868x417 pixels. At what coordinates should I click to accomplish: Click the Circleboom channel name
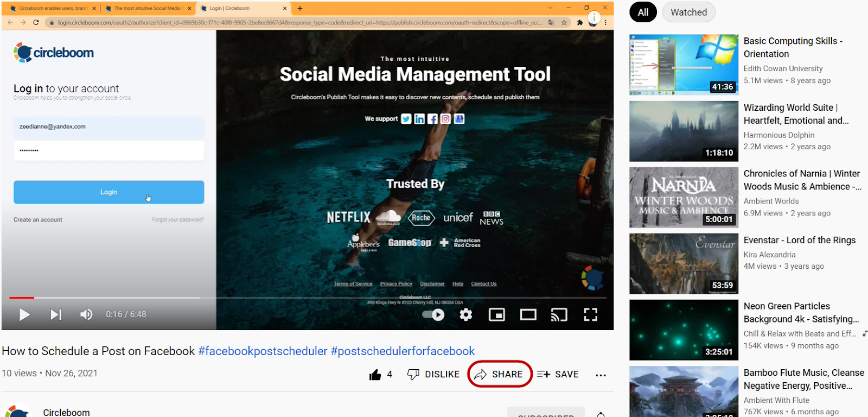(x=66, y=412)
